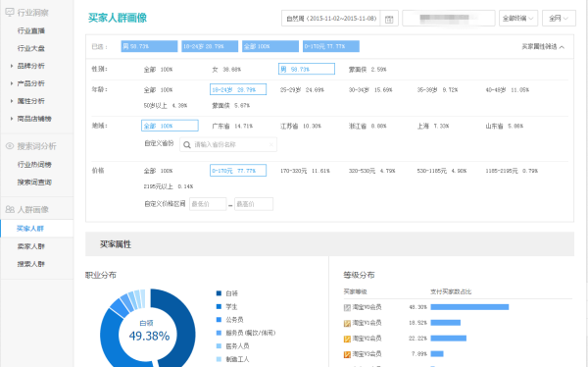
Task: Open the blurred category selector dropdown
Action: 449,19
